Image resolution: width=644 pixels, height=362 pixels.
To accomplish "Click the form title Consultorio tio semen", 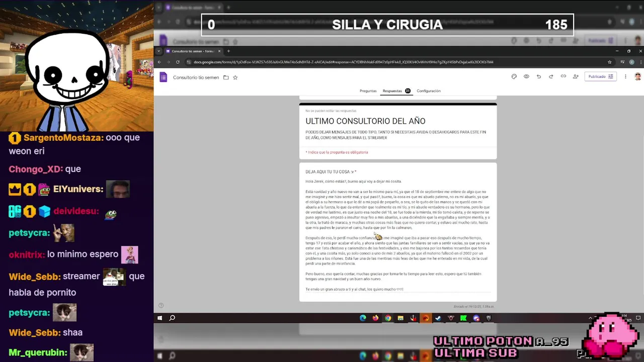I will tap(196, 77).
